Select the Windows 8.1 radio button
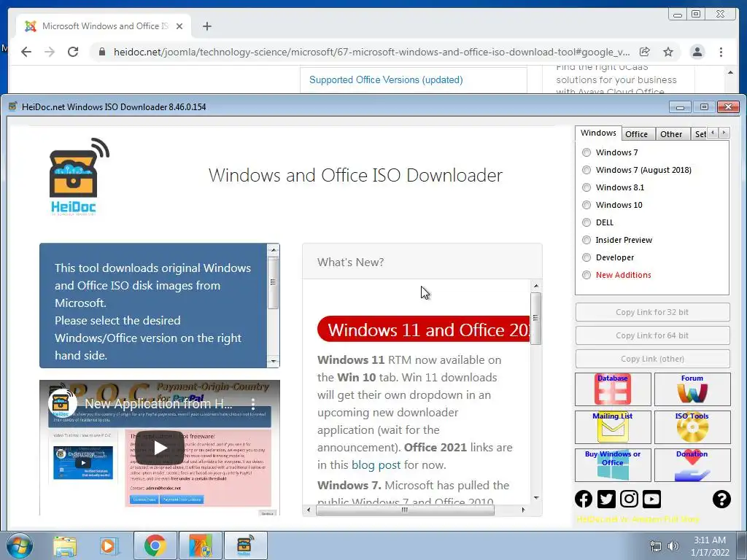The width and height of the screenshot is (747, 560). point(587,187)
